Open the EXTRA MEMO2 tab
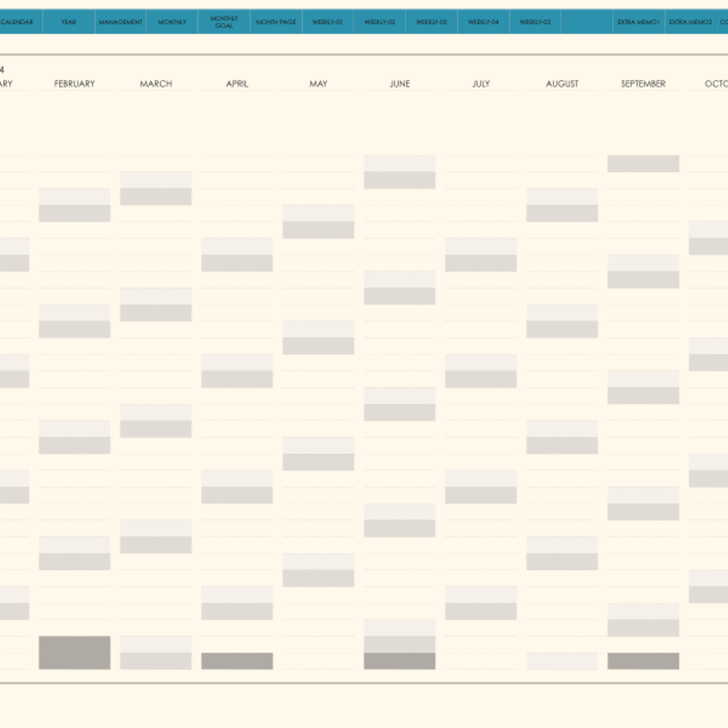 691,22
